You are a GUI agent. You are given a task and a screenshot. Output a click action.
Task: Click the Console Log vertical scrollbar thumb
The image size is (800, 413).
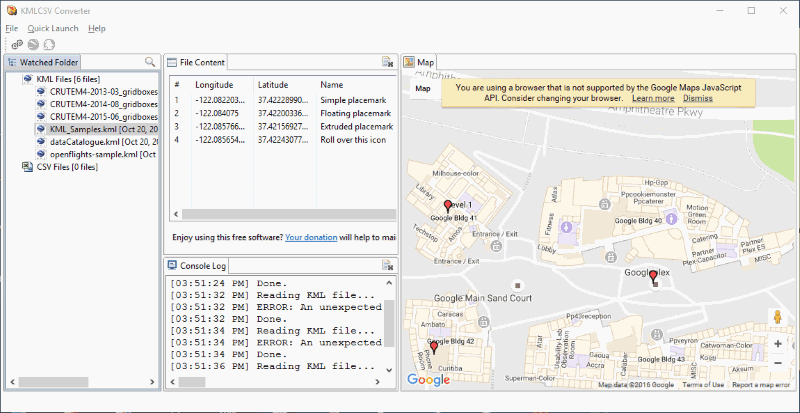coord(389,323)
